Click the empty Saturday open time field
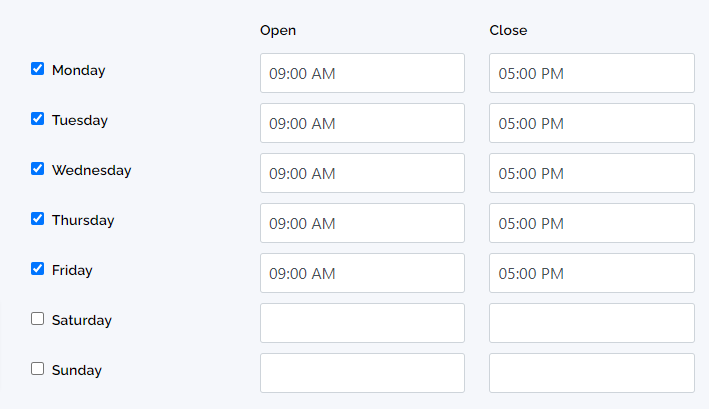 pos(362,323)
